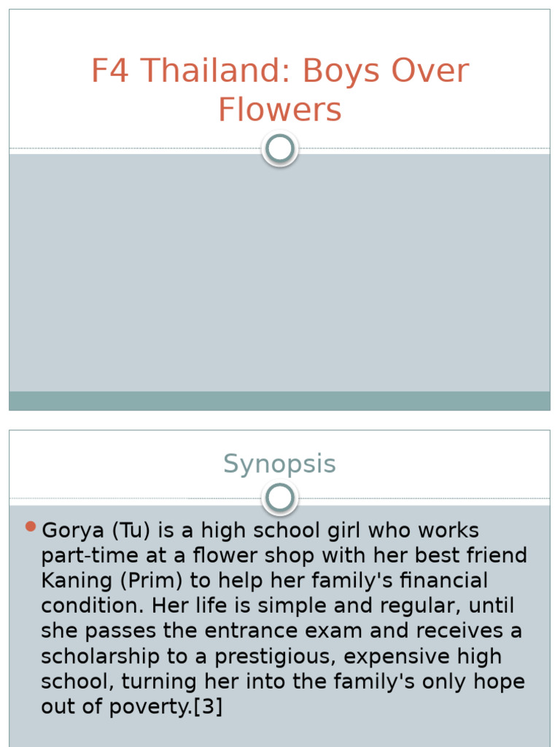560x747 pixels.
Task: Click the orange bullet point marker
Action: (x=30, y=526)
